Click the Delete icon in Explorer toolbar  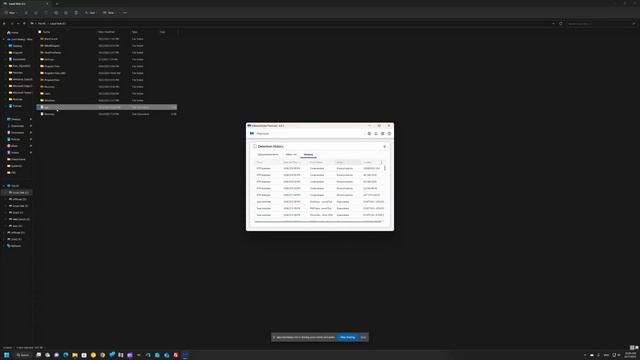point(76,13)
